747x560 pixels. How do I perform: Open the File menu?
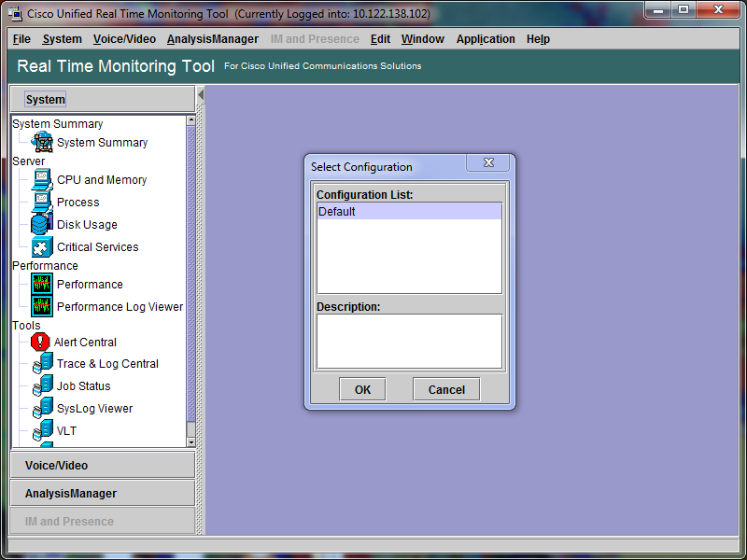click(x=21, y=39)
